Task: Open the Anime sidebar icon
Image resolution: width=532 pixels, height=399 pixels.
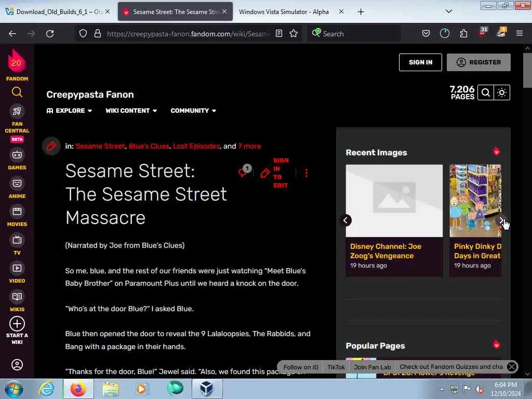Action: tap(17, 183)
